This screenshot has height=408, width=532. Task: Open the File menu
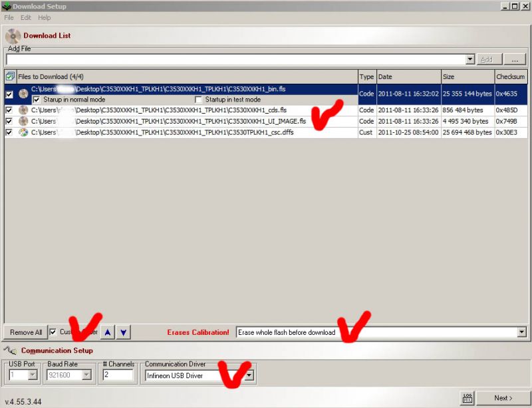[x=8, y=17]
